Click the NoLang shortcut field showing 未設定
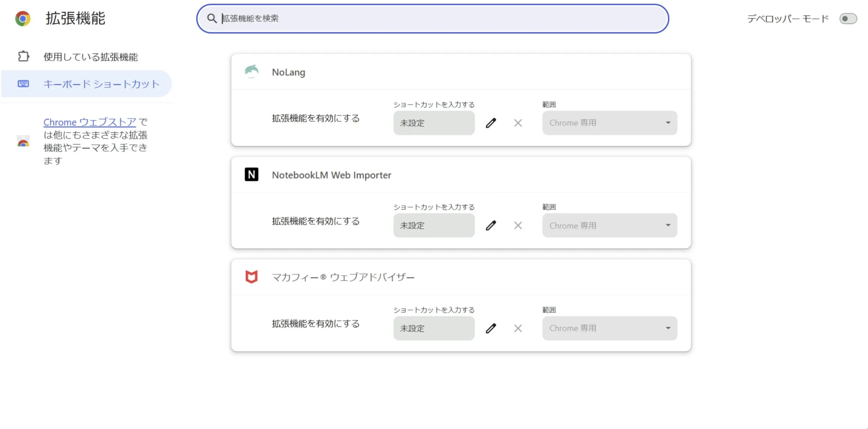 pos(434,123)
